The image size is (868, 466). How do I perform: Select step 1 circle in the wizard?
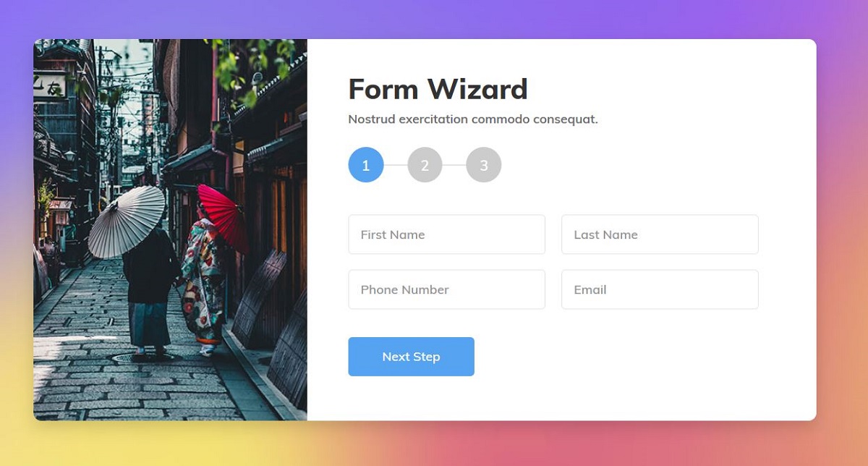pos(366,165)
